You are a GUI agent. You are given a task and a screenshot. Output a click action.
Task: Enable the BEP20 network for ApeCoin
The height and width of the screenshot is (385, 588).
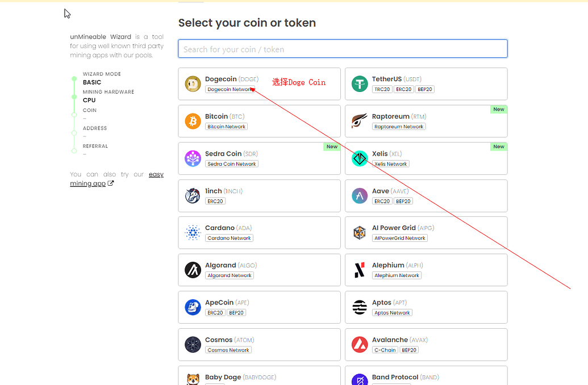click(x=236, y=312)
